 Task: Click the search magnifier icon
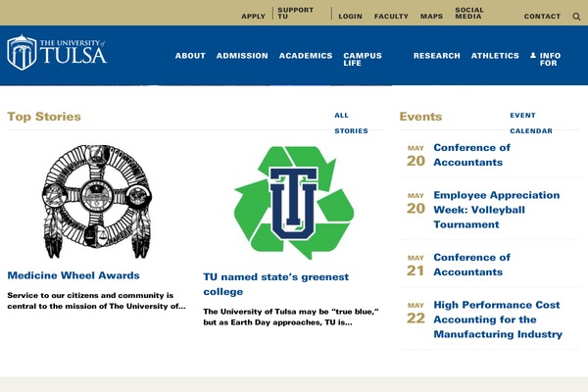point(576,17)
